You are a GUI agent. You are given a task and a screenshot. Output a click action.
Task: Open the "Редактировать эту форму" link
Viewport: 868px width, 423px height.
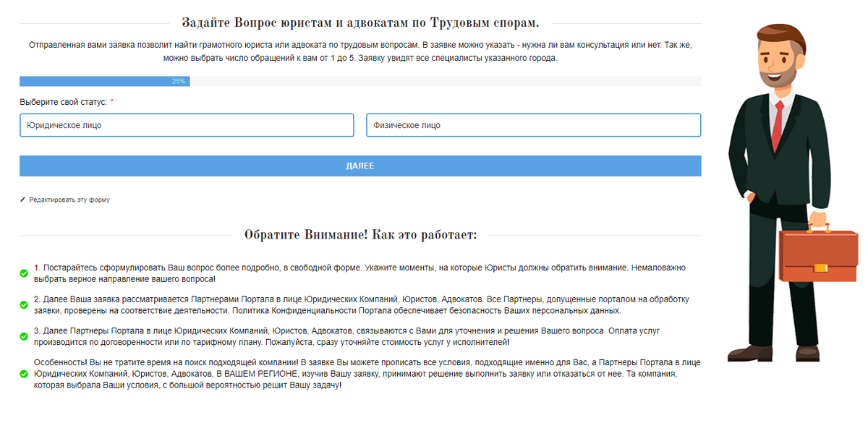point(69,200)
